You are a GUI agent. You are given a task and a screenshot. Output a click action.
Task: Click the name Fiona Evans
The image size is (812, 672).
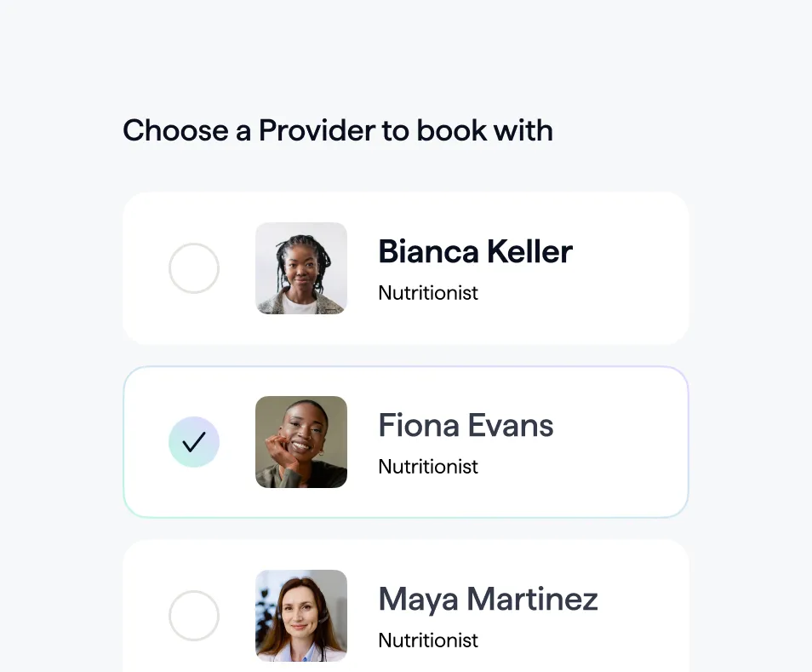tap(466, 425)
